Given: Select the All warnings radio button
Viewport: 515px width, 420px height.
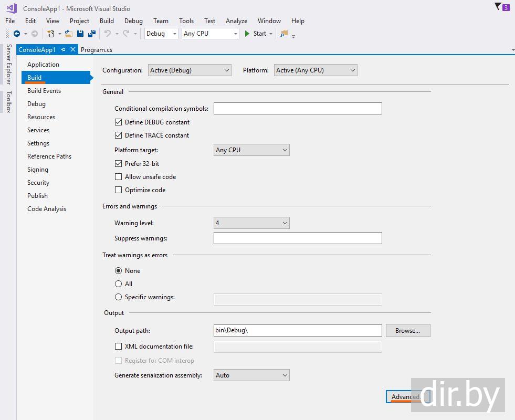Looking at the screenshot, I should coord(118,284).
